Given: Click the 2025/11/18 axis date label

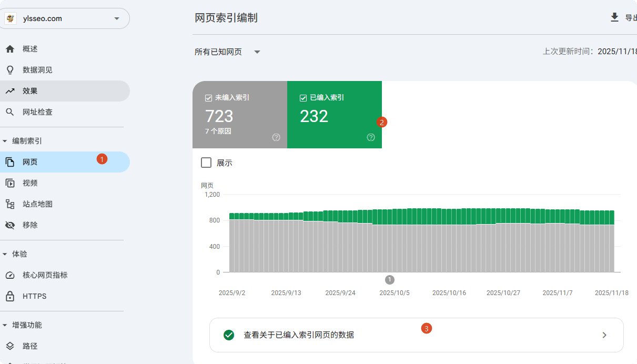Looking at the screenshot, I should coord(612,293).
